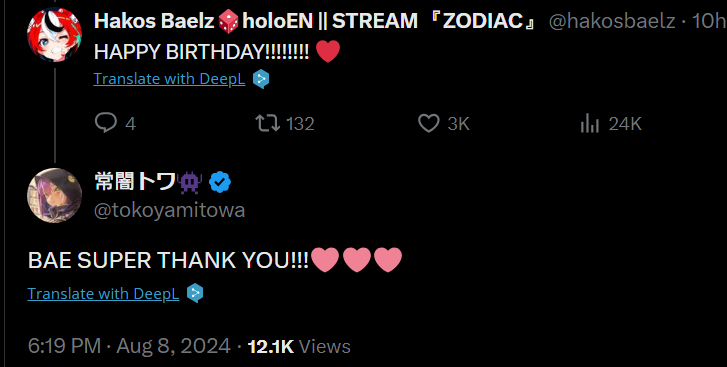Screen dimensions: 727x367
Task: Click the purple space invader emoji in Towa's name
Action: [190, 182]
